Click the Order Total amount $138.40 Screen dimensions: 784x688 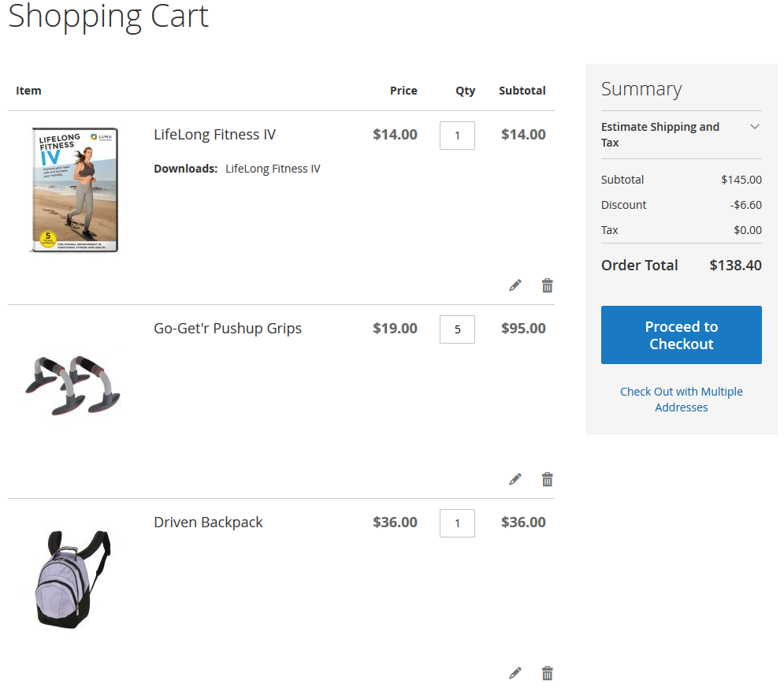[x=735, y=266]
